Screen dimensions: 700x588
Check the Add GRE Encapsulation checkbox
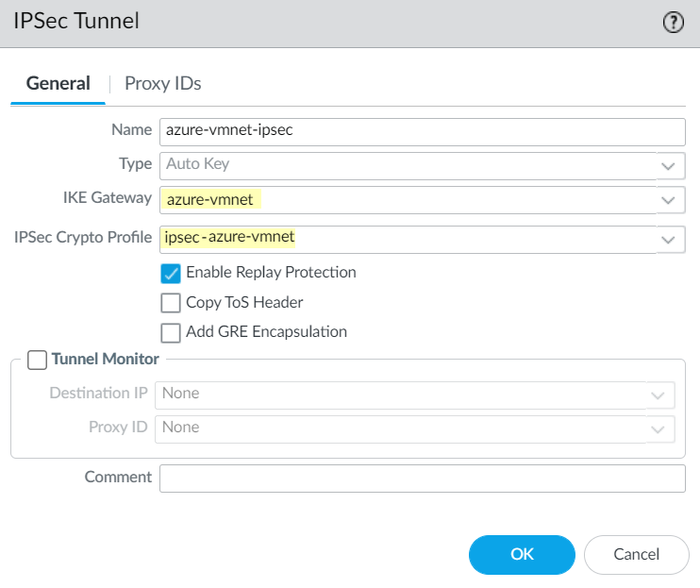coord(171,332)
